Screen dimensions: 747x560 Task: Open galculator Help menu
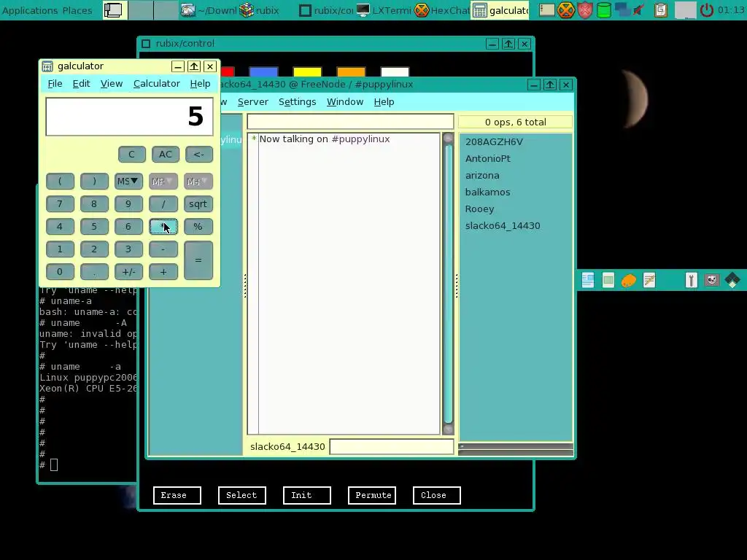(200, 84)
